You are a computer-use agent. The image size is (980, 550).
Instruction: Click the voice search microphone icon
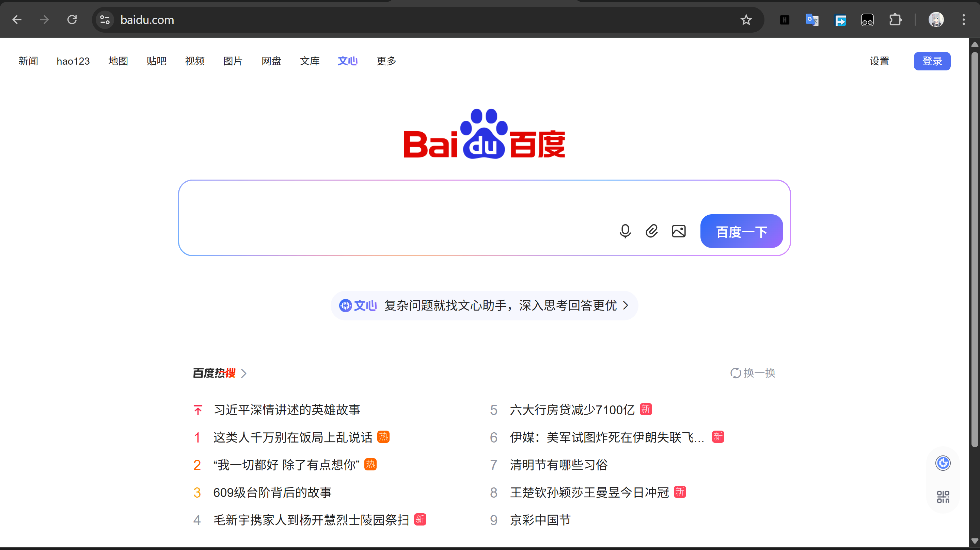(625, 231)
